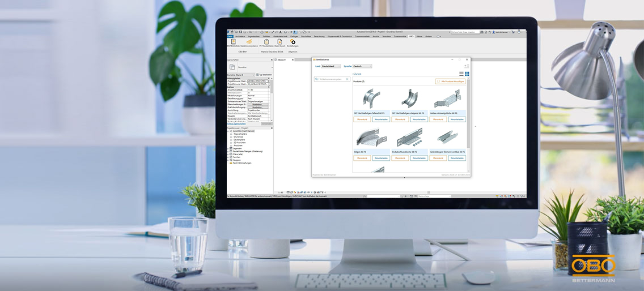Image resolution: width=644 pixels, height=291 pixels.
Task: Click Alle Produkte hinzufügen button
Action: tap(450, 82)
